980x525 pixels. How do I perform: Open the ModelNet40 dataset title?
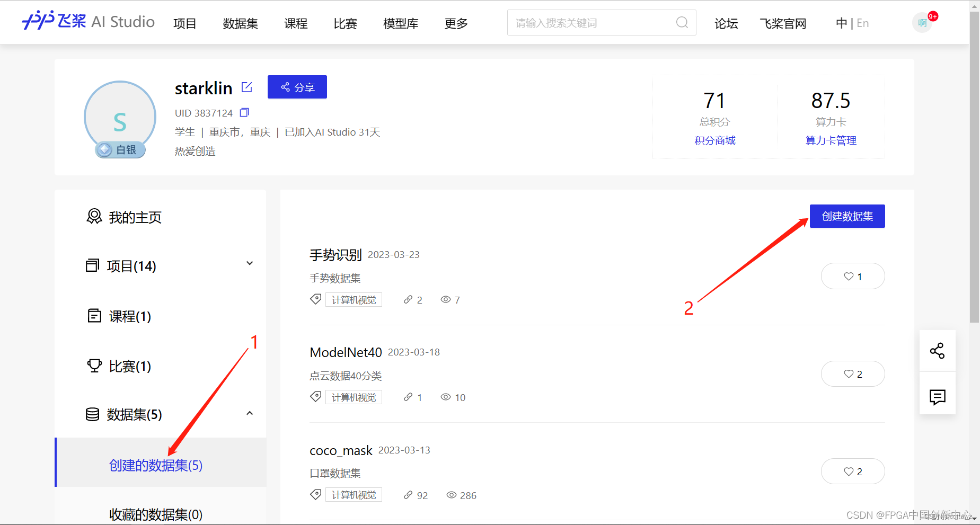(x=346, y=353)
